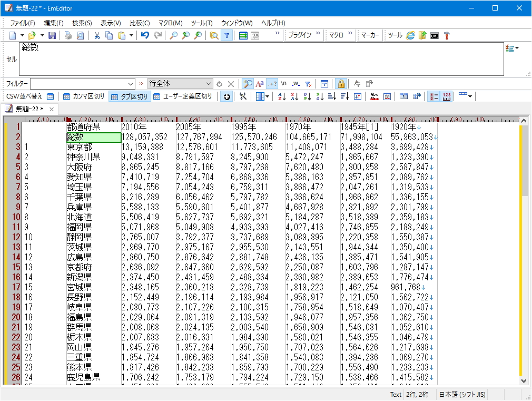The height and width of the screenshot is (401, 532).
Task: Toggle incremental search magnifier in filter bar
Action: (248, 84)
